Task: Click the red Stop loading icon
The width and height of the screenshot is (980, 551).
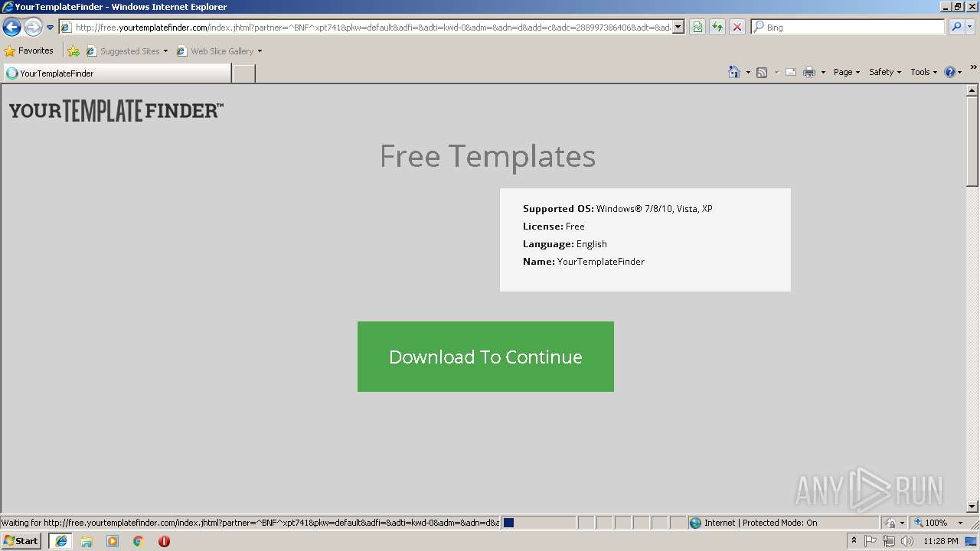Action: point(737,28)
